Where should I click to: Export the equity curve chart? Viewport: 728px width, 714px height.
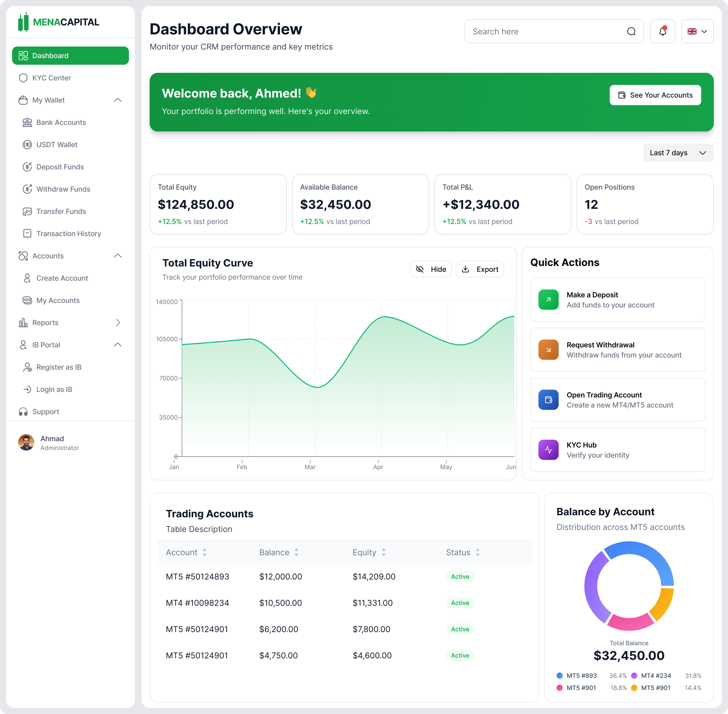click(x=480, y=269)
